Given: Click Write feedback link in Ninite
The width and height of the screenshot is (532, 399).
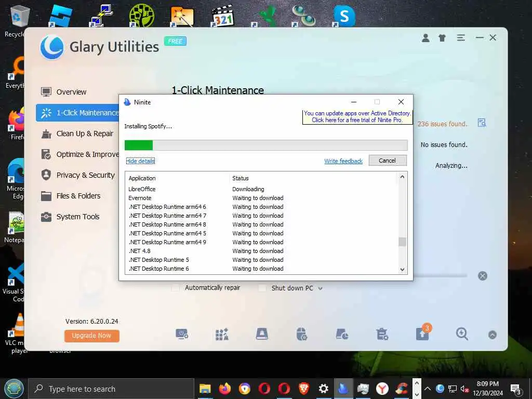Looking at the screenshot, I should tap(343, 161).
